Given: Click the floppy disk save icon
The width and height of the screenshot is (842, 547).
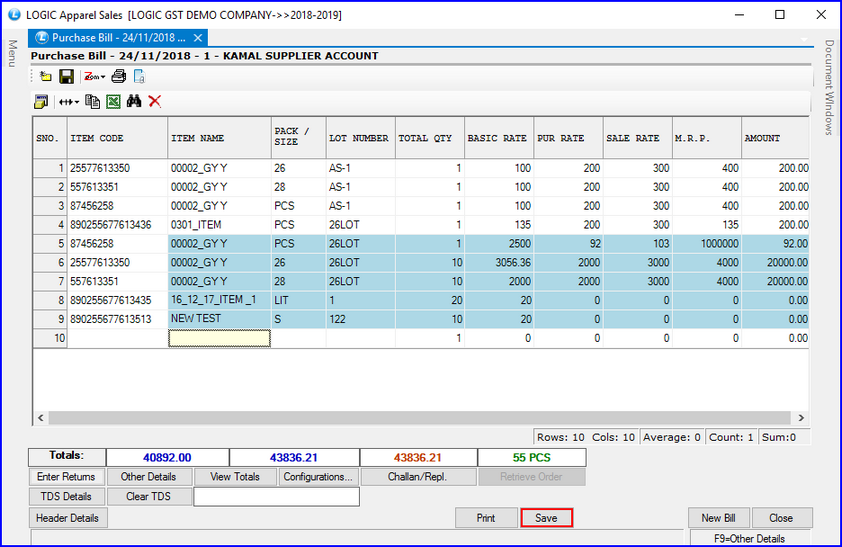Looking at the screenshot, I should coord(67,76).
